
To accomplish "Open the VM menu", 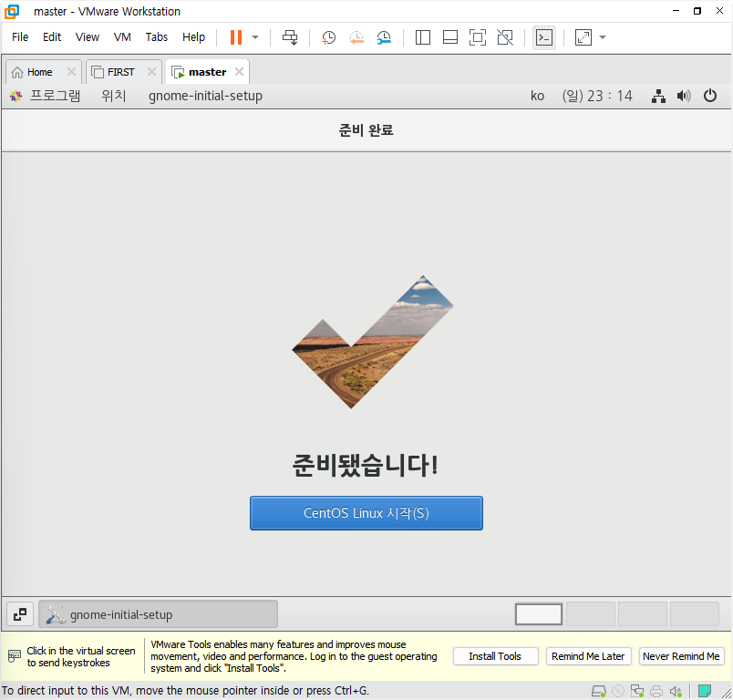I will 122,37.
